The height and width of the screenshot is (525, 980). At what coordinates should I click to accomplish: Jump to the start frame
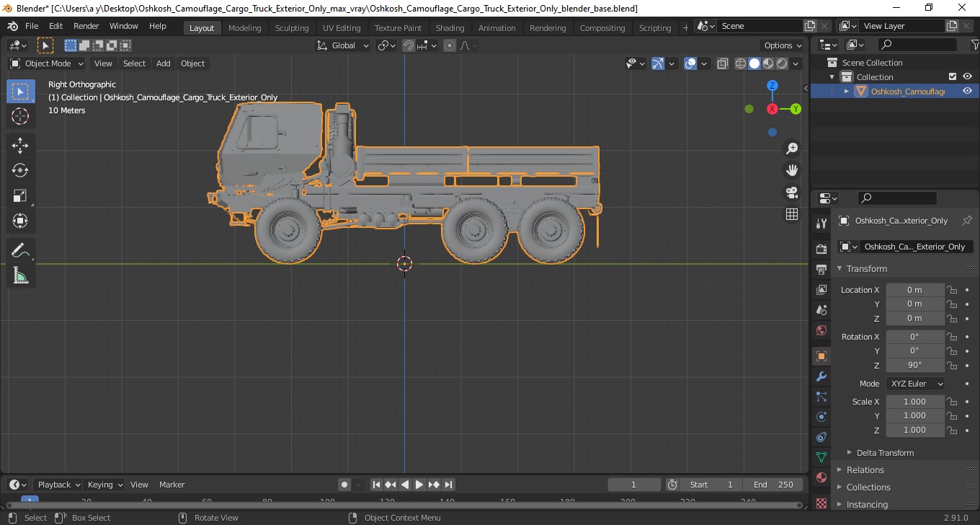(376, 485)
